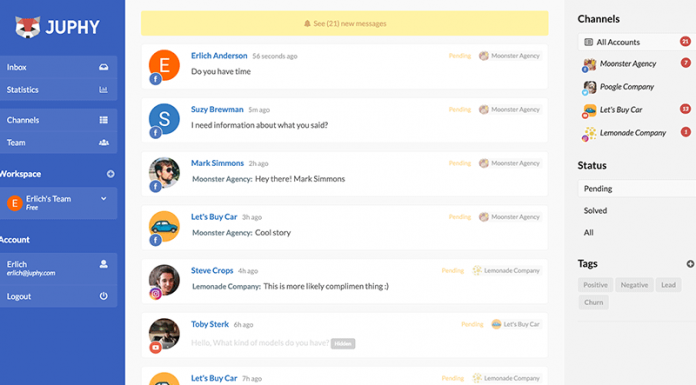696x385 pixels.
Task: Click Pending status on Mark Simmons' message
Action: click(x=459, y=163)
